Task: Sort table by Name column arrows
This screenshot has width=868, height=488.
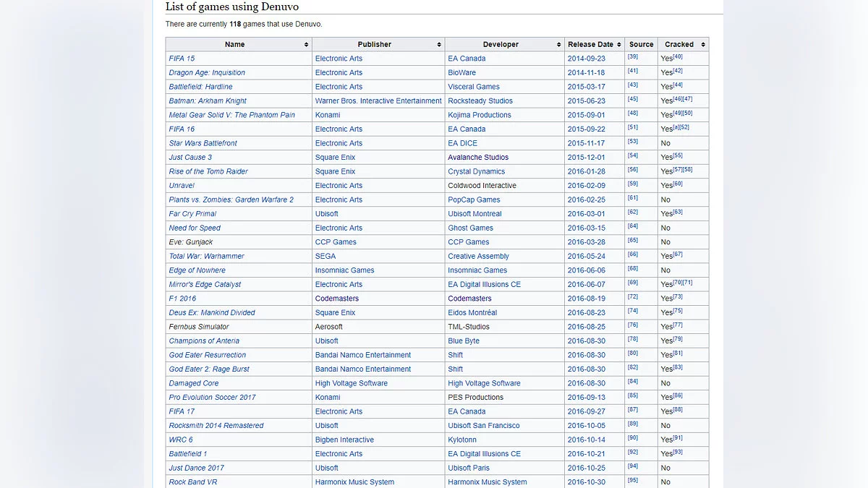Action: coord(306,45)
